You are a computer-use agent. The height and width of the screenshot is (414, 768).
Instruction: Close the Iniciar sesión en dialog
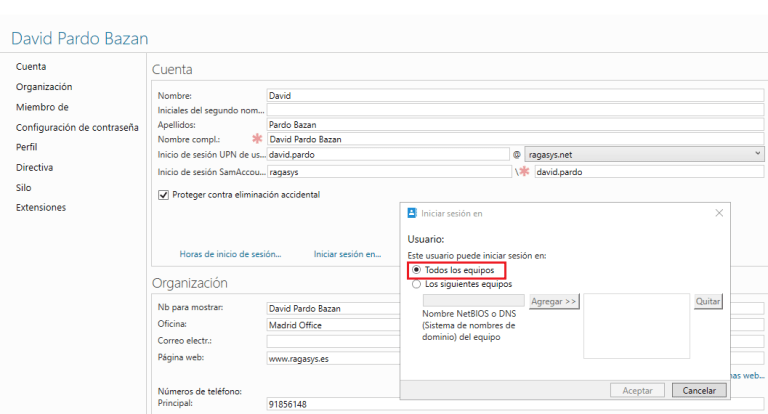click(x=719, y=213)
